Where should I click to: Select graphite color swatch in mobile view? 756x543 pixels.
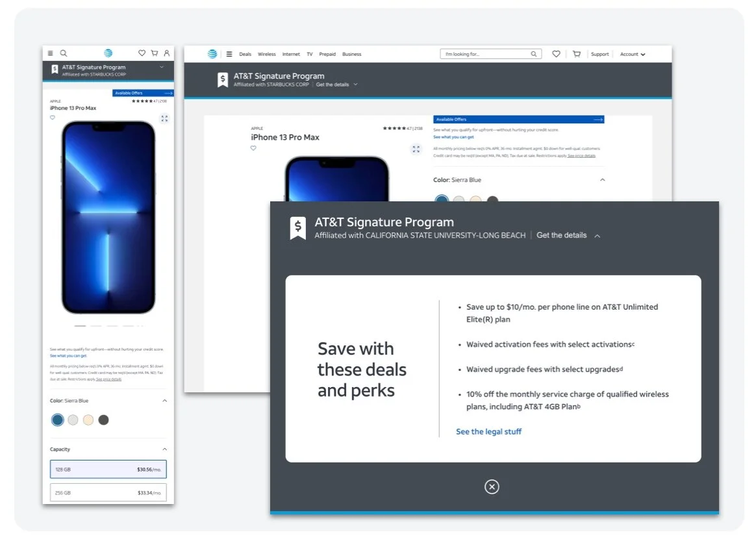point(104,420)
